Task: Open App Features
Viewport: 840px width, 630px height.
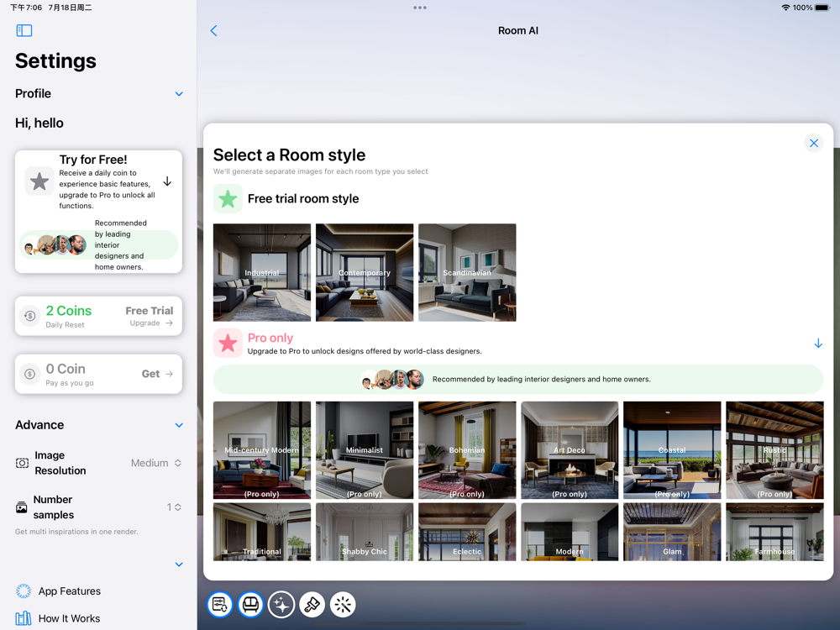Action: click(70, 591)
